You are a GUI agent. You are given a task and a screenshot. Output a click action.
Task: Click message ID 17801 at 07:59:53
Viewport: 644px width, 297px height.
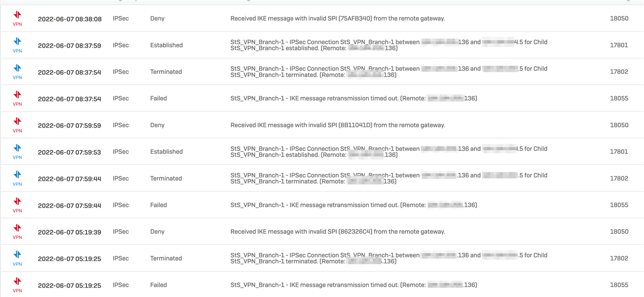[619, 152]
